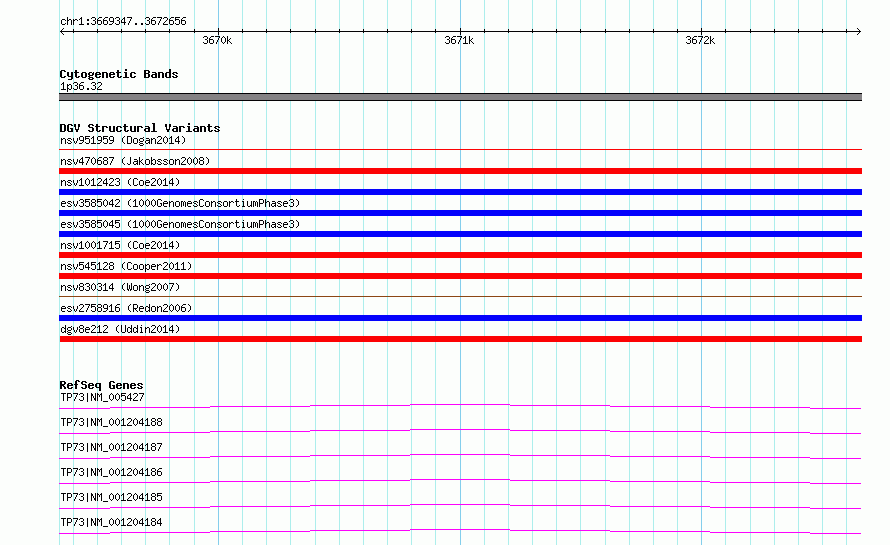This screenshot has width=890, height=545.
Task: Click the left arrow of the ruler
Action: click(x=63, y=31)
